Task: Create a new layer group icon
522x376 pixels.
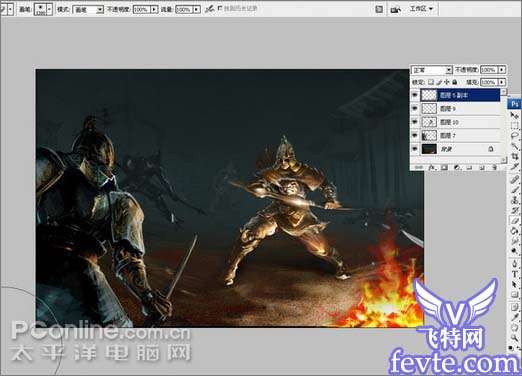Action: click(x=469, y=167)
